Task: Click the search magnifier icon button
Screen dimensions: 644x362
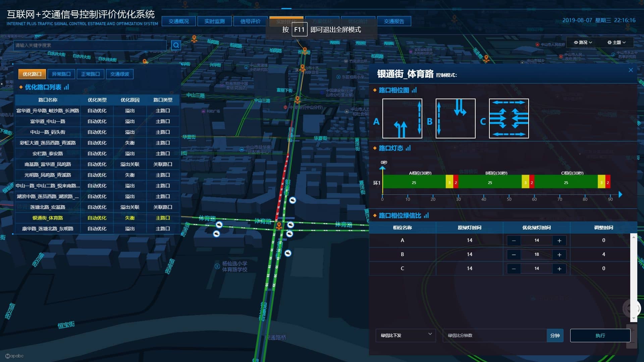Action: pyautogui.click(x=176, y=45)
